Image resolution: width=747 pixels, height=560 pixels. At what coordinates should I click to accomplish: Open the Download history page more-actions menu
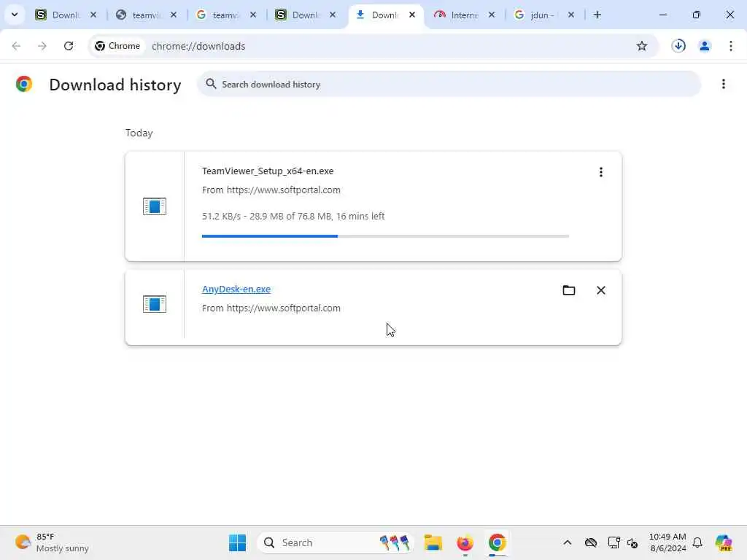[x=723, y=85]
